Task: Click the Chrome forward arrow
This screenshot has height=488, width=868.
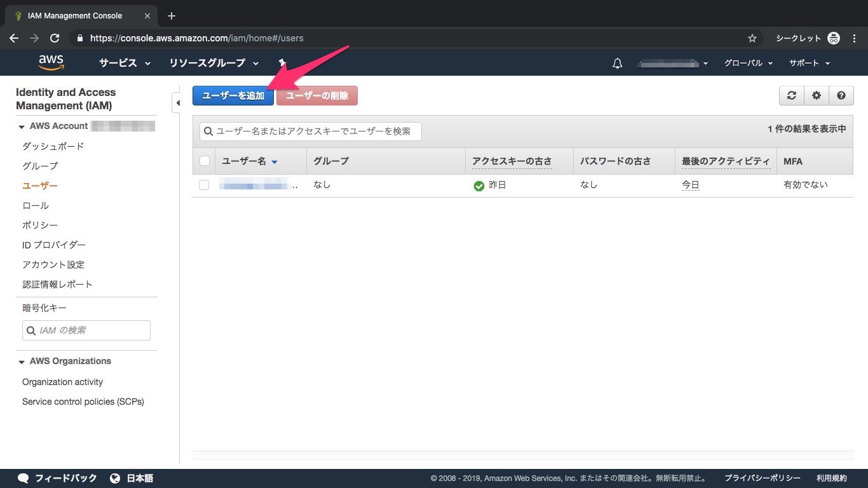Action: (34, 38)
